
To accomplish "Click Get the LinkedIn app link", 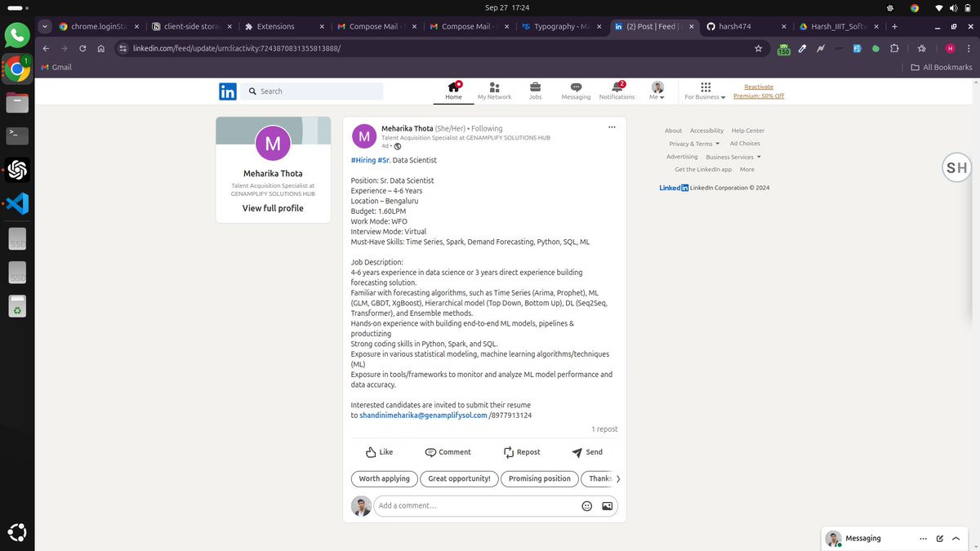I will pyautogui.click(x=703, y=170).
